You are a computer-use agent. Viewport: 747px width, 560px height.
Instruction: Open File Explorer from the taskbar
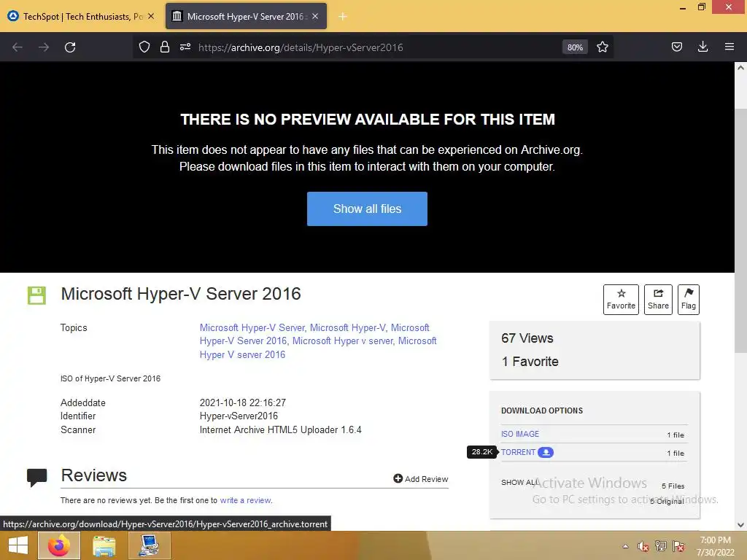click(x=104, y=545)
